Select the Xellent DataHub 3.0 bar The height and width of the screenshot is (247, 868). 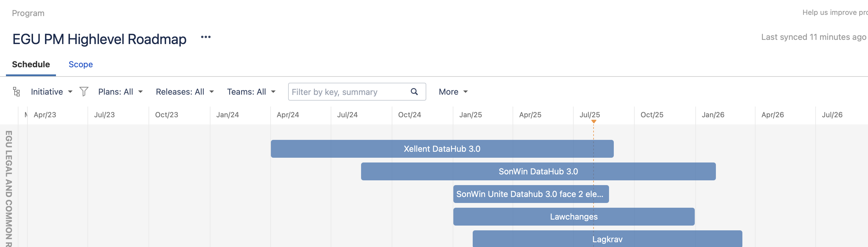[x=442, y=149]
